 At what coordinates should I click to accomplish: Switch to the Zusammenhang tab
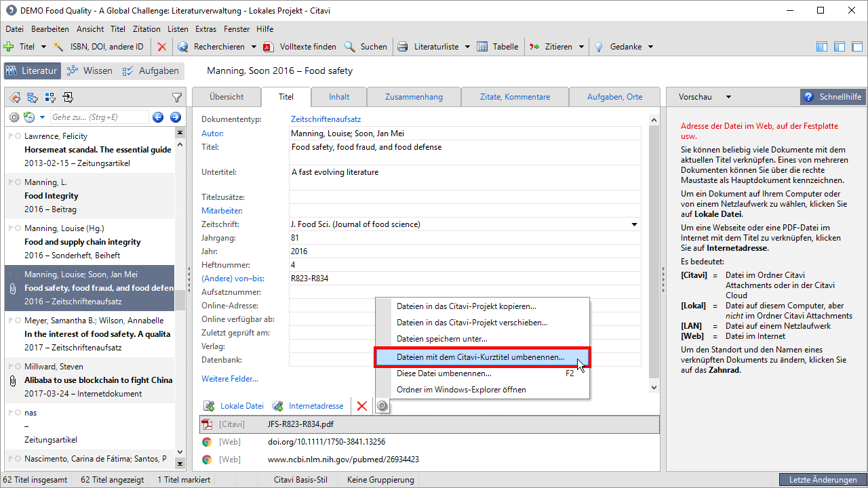click(414, 97)
